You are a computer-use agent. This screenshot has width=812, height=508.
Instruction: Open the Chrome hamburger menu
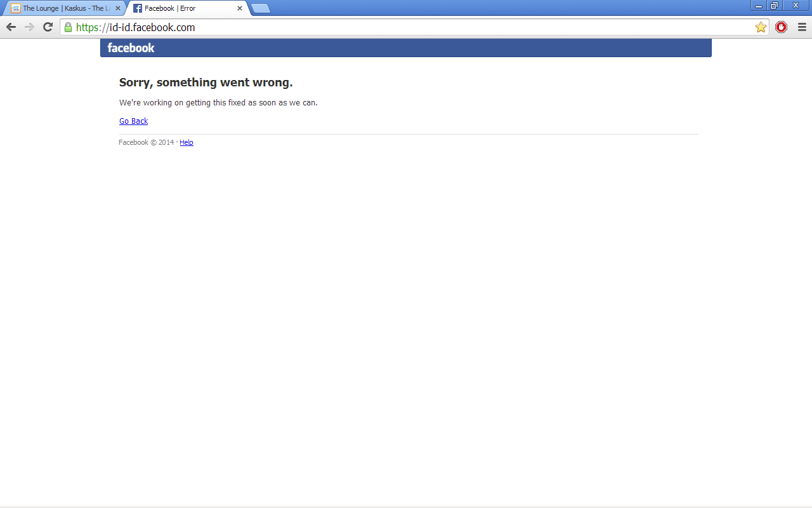[x=802, y=27]
